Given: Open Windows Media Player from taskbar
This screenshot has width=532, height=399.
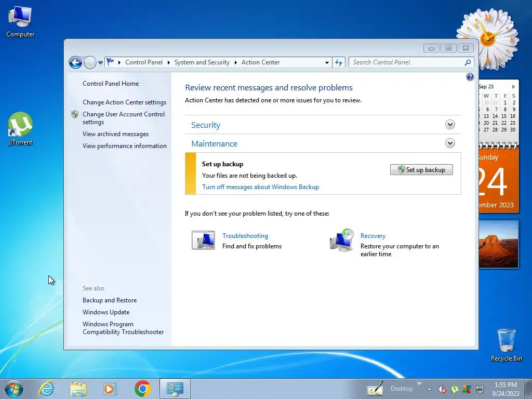Looking at the screenshot, I should [x=110, y=389].
